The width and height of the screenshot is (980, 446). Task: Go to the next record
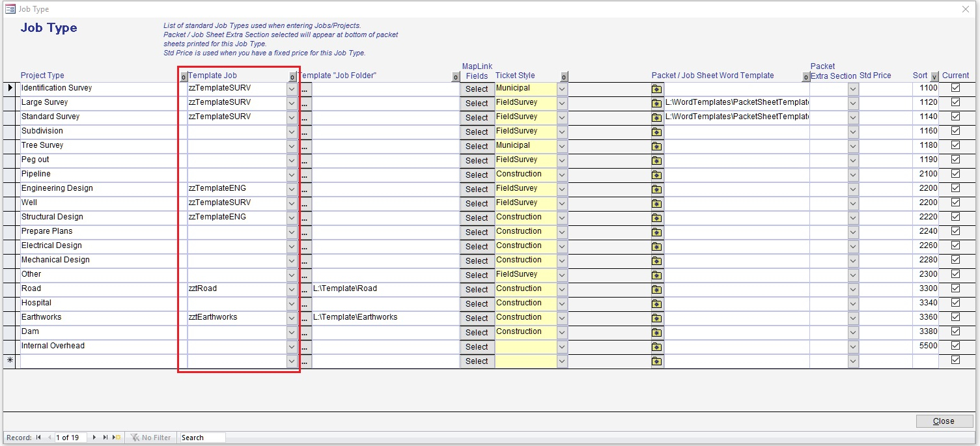click(x=94, y=438)
